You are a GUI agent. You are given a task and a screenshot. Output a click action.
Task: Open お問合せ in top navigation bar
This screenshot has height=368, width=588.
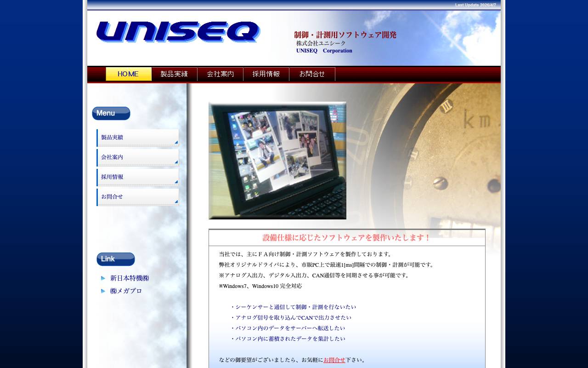point(312,74)
